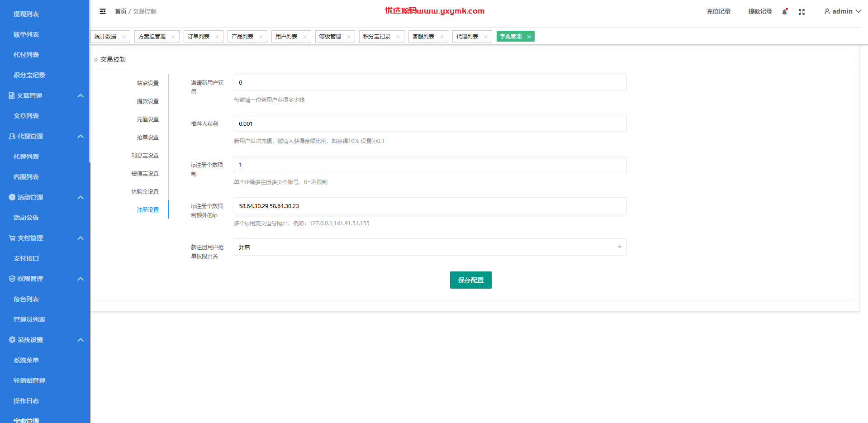Open 轮播图管理 in sidebar

pyautogui.click(x=29, y=380)
